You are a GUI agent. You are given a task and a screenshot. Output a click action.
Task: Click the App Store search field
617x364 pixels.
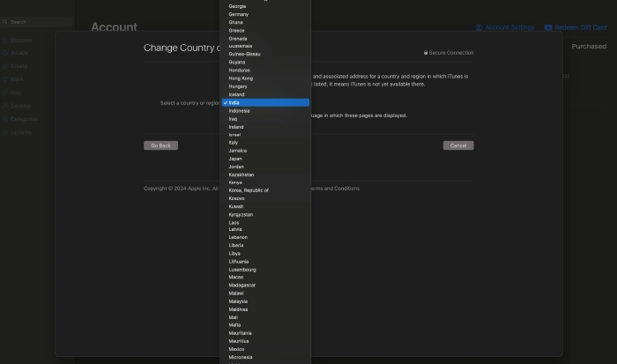click(x=36, y=22)
